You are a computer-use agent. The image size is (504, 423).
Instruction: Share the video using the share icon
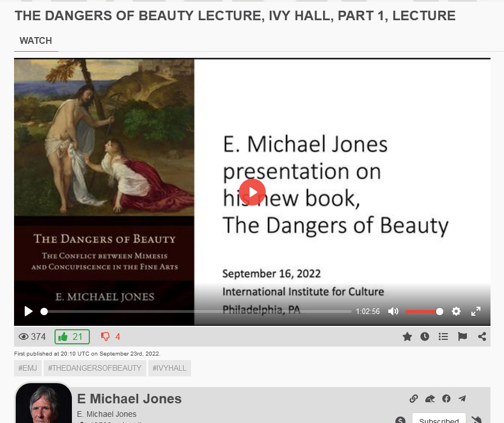click(482, 336)
